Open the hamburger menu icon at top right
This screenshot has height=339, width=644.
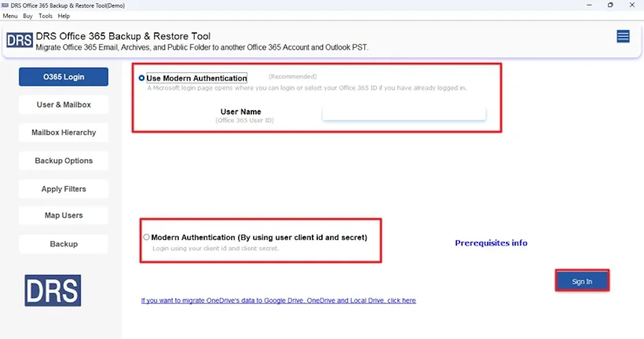[x=623, y=37]
